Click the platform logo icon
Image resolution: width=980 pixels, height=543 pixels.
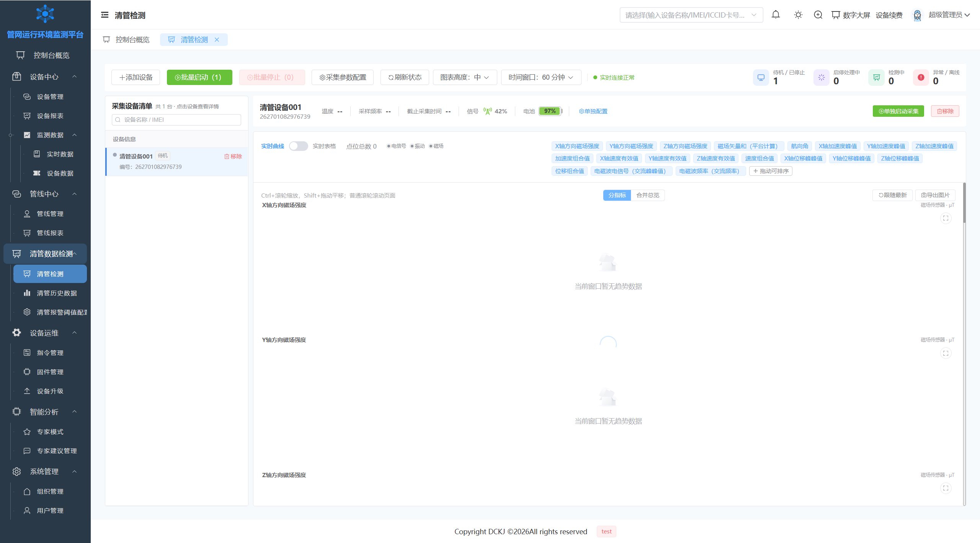tap(45, 14)
